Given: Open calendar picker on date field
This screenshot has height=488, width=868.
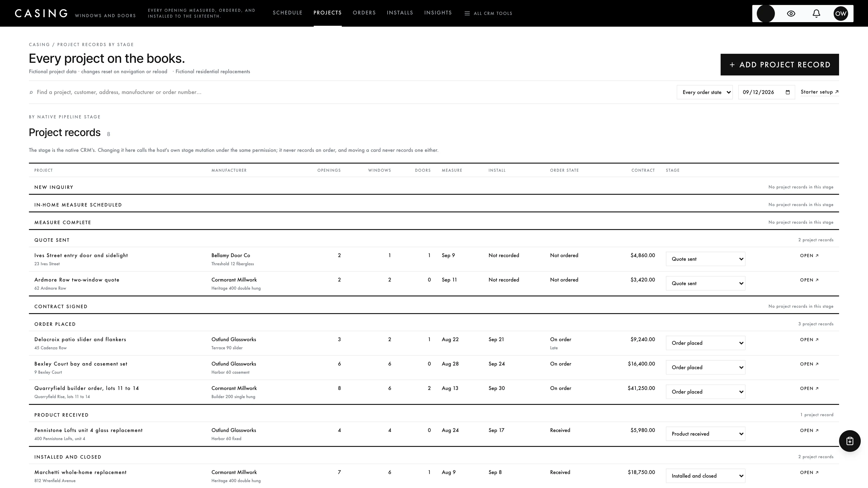Looking at the screenshot, I should pyautogui.click(x=788, y=92).
